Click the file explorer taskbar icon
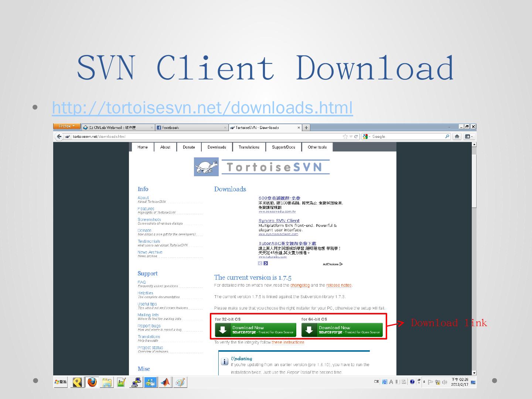This screenshot has height=399, width=532. pyautogui.click(x=107, y=382)
